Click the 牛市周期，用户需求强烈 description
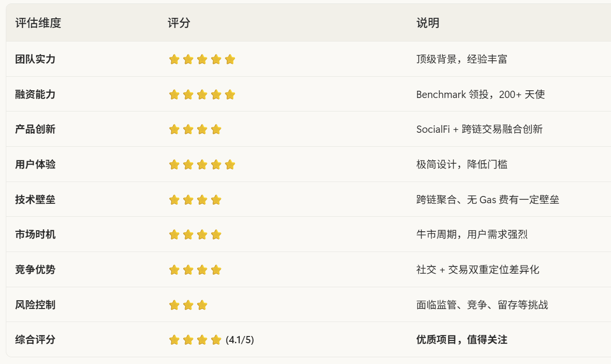 click(x=472, y=235)
